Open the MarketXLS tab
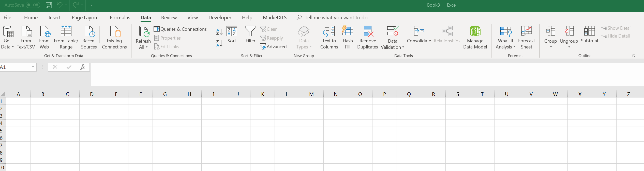The height and width of the screenshot is (171, 644). coord(275,18)
